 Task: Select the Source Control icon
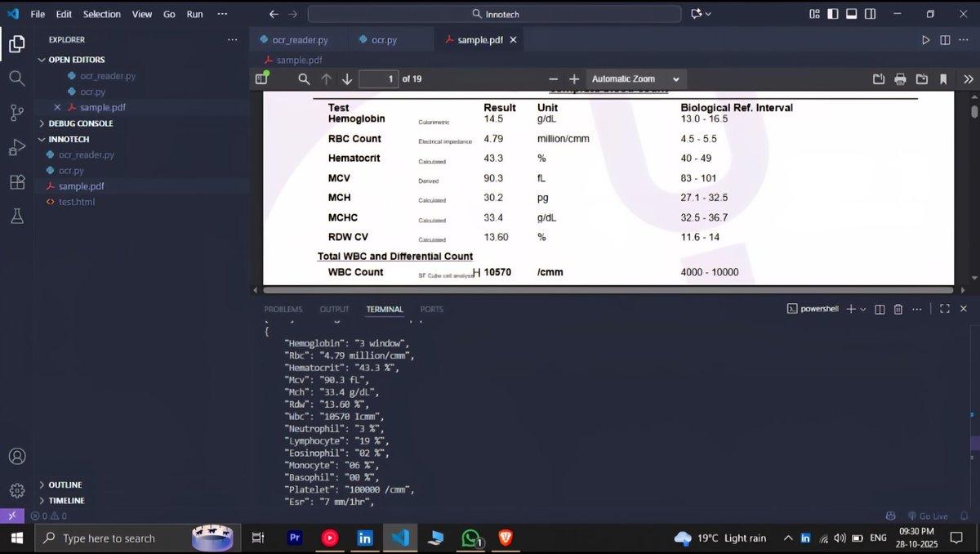[16, 113]
